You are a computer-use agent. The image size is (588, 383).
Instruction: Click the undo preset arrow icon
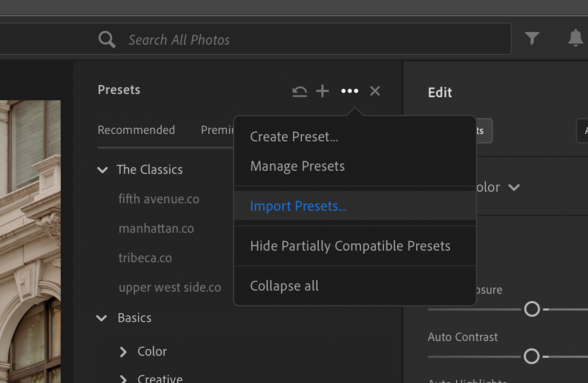pyautogui.click(x=299, y=91)
